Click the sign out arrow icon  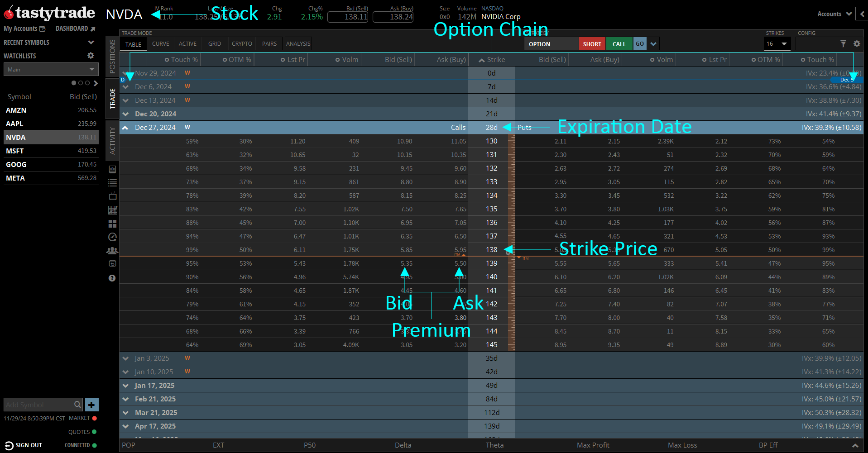click(9, 445)
